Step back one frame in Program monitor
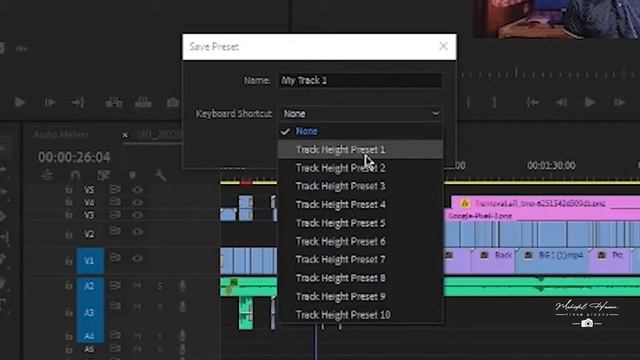 coord(562,102)
